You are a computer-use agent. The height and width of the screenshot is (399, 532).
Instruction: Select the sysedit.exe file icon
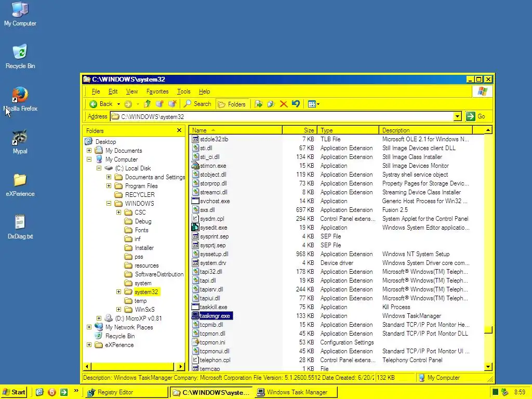tap(195, 228)
